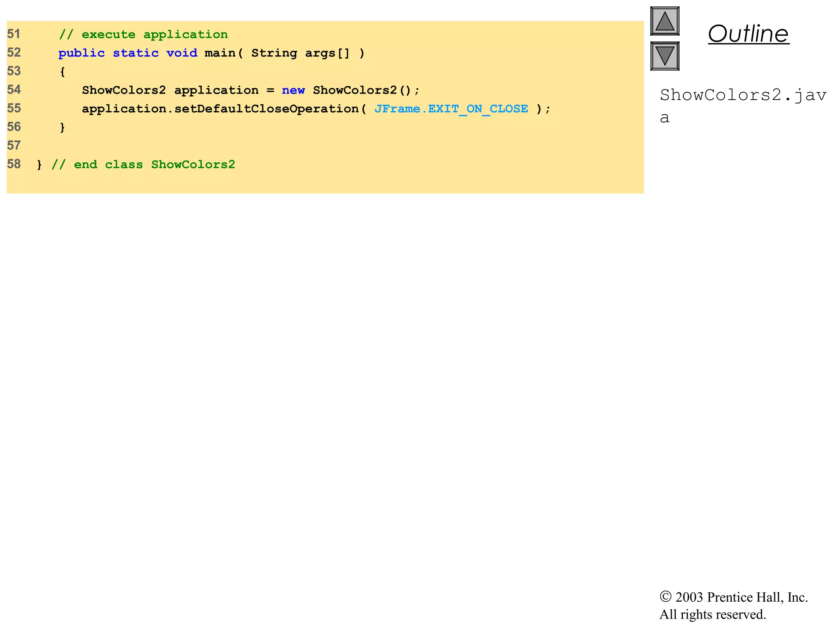Image resolution: width=840 pixels, height=630 pixels.
Task: Click the closing brace on line 56
Action: [62, 128]
